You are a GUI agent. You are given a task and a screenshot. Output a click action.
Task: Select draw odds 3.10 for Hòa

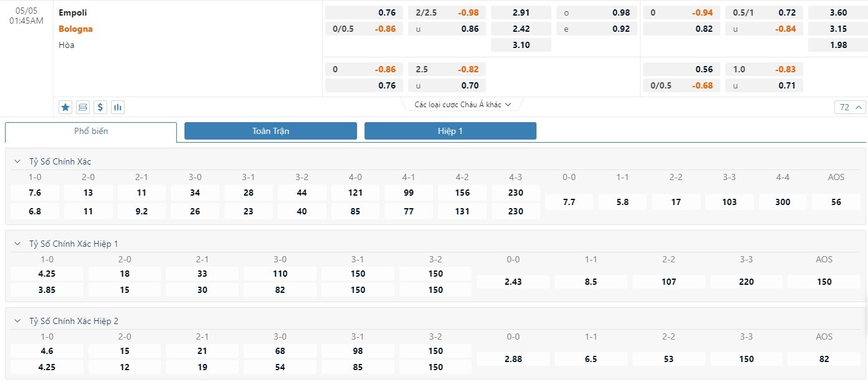point(521,45)
